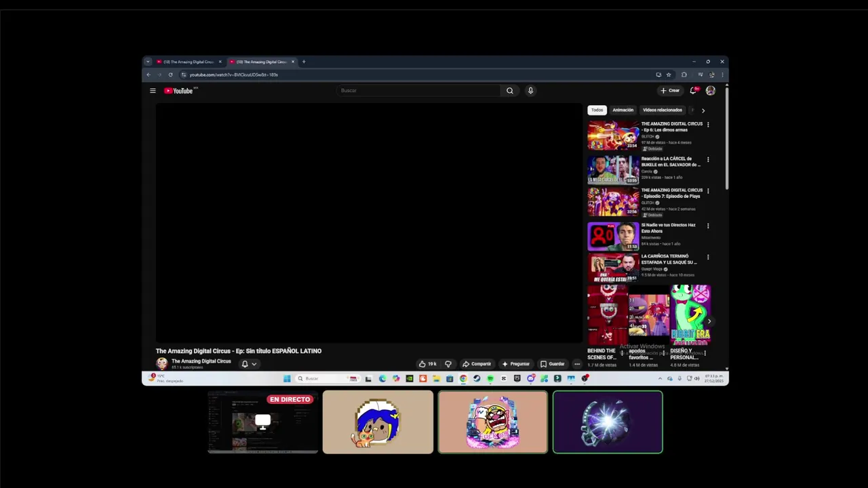Start voice search with microphone icon
The image size is (868, 488).
tap(530, 91)
